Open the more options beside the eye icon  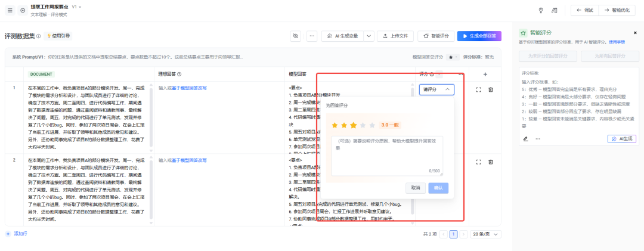[x=312, y=36]
